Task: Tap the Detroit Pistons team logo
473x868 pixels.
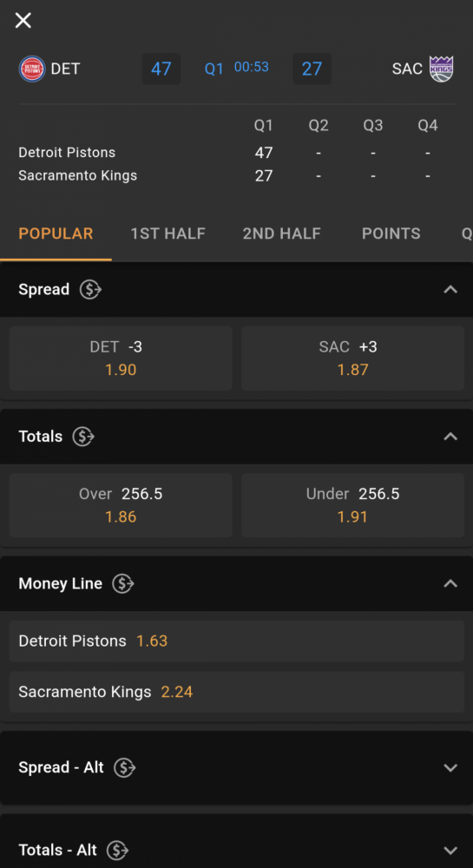Action: point(32,69)
